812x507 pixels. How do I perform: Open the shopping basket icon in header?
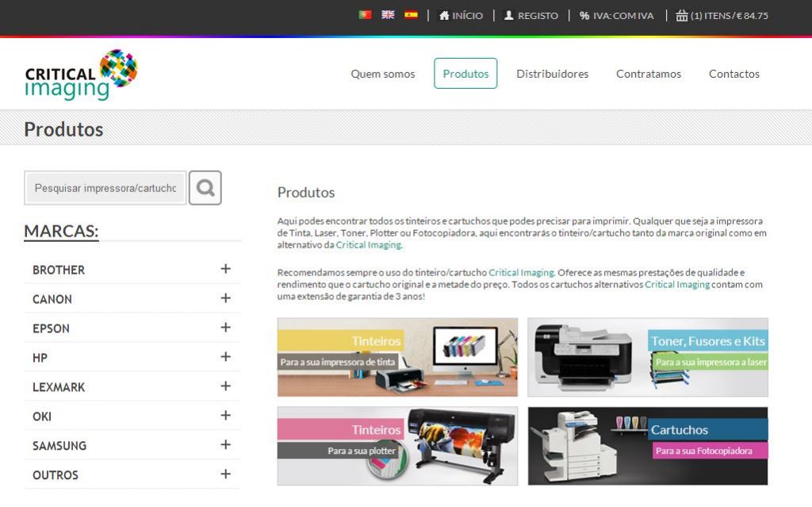click(x=682, y=16)
